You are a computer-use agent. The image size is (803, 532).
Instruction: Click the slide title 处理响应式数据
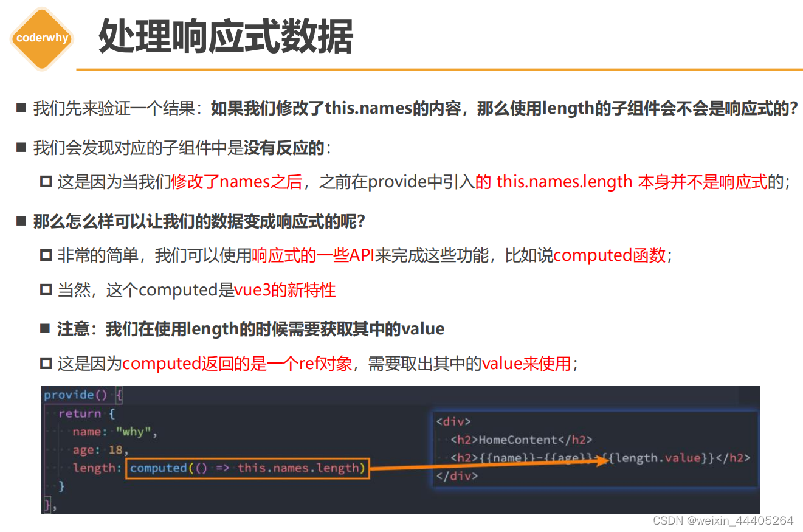pos(226,38)
